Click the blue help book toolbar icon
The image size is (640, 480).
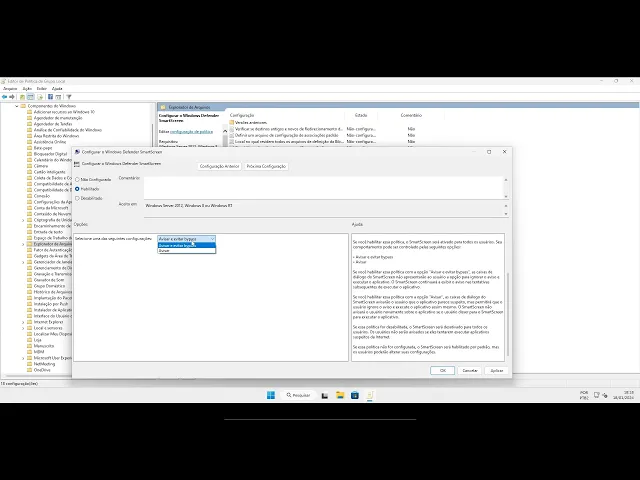pos(50,97)
